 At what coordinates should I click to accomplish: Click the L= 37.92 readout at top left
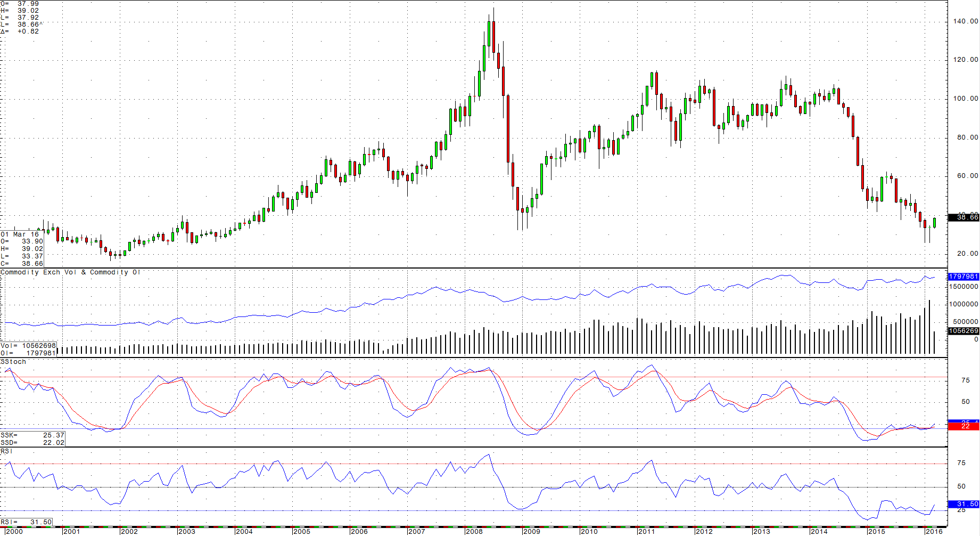point(20,18)
